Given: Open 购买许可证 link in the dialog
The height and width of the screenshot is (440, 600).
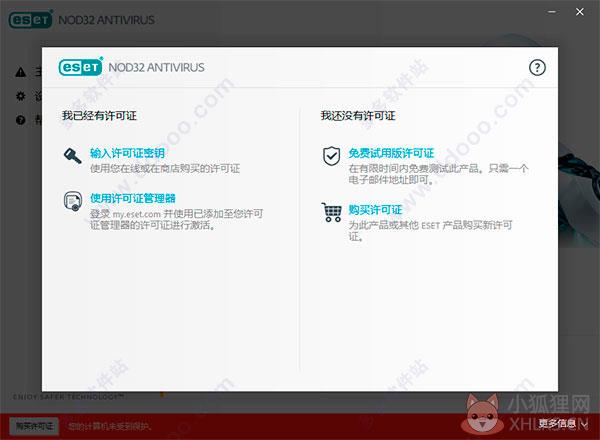Looking at the screenshot, I should pyautogui.click(x=375, y=210).
